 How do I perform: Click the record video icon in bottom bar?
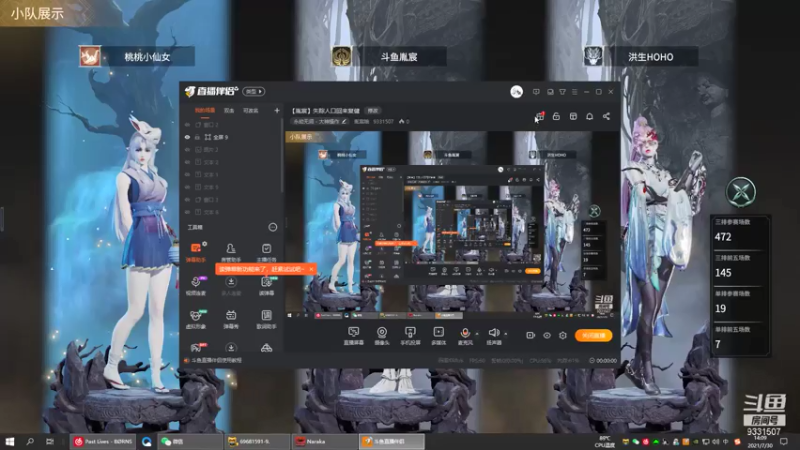tap(531, 335)
